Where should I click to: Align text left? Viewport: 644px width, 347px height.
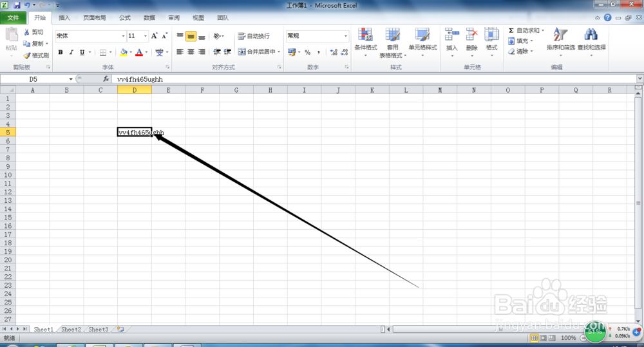coord(180,52)
